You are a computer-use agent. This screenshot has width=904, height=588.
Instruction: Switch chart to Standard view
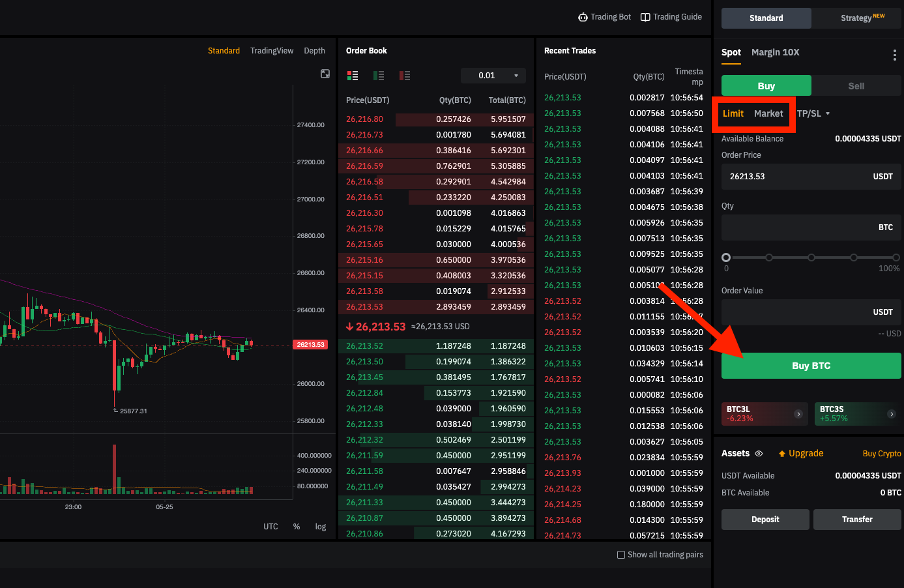click(224, 51)
